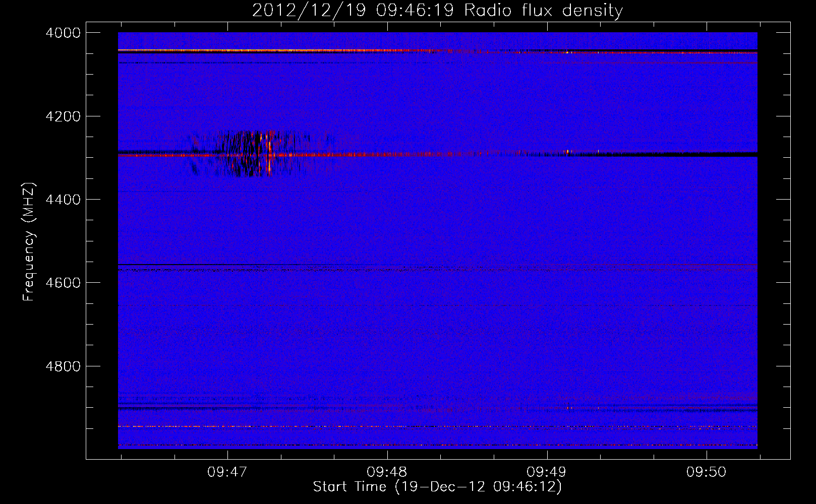Click the 4400 frequency tick label
Screen dimensions: 816x504
coord(63,200)
